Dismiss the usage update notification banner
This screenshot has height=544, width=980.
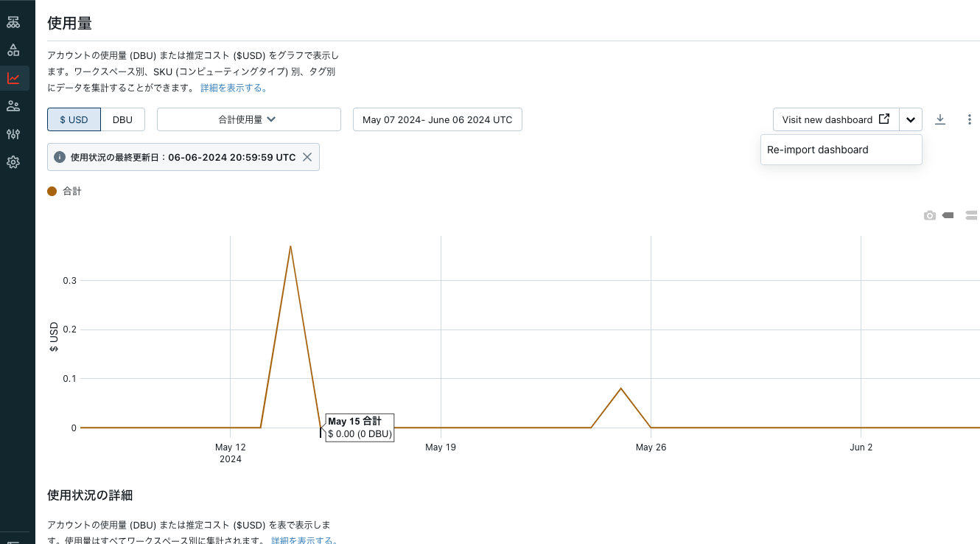(x=307, y=156)
